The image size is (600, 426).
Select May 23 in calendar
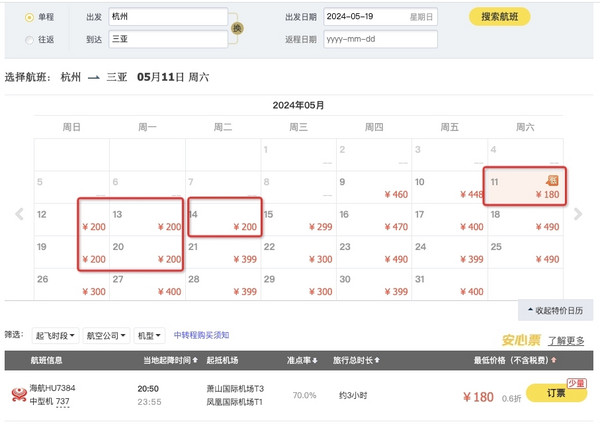tap(374, 252)
